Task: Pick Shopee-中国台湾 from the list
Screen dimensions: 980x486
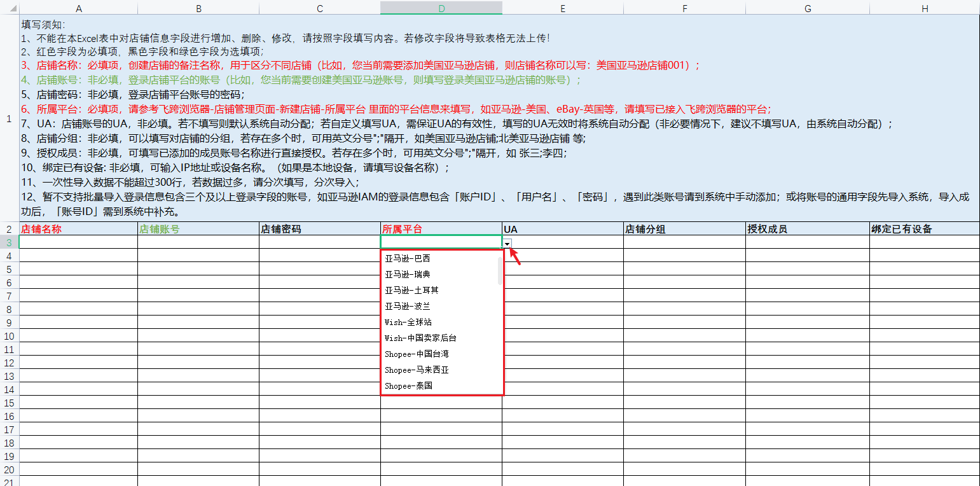Action: click(x=416, y=354)
